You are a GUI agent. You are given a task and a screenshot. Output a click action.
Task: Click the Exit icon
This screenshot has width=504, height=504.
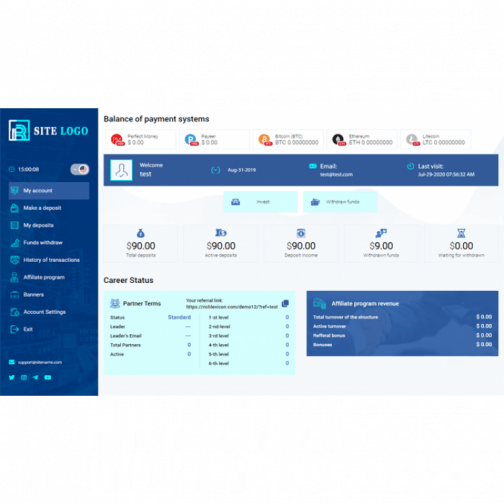tap(14, 329)
